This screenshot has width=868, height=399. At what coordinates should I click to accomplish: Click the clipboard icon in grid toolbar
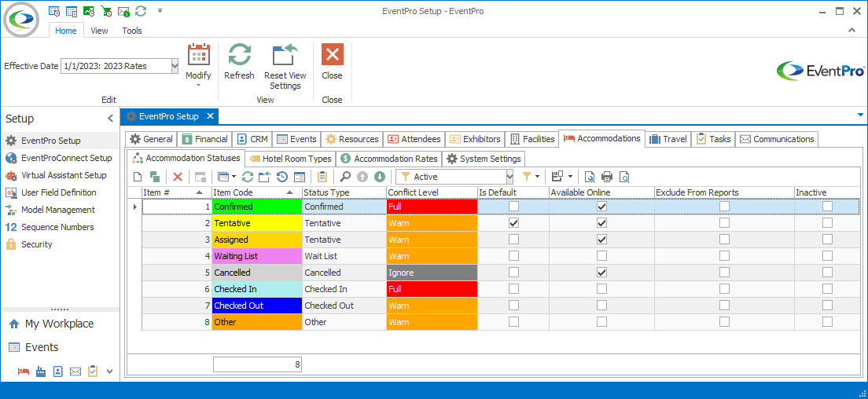click(322, 177)
